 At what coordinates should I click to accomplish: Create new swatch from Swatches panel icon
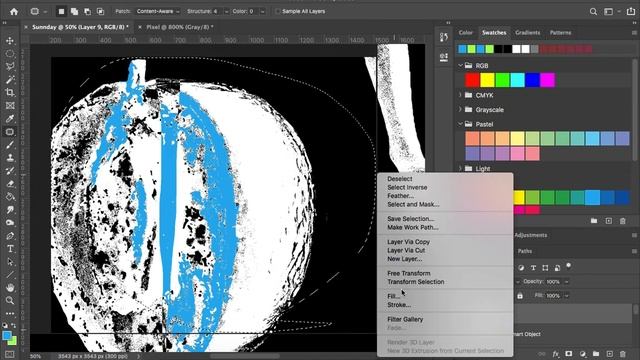point(609,221)
